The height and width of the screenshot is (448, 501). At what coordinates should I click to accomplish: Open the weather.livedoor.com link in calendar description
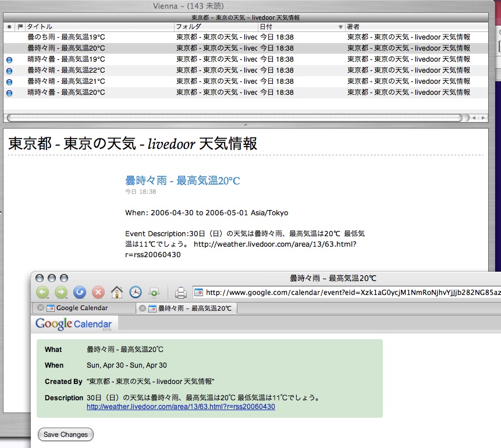[x=181, y=407]
